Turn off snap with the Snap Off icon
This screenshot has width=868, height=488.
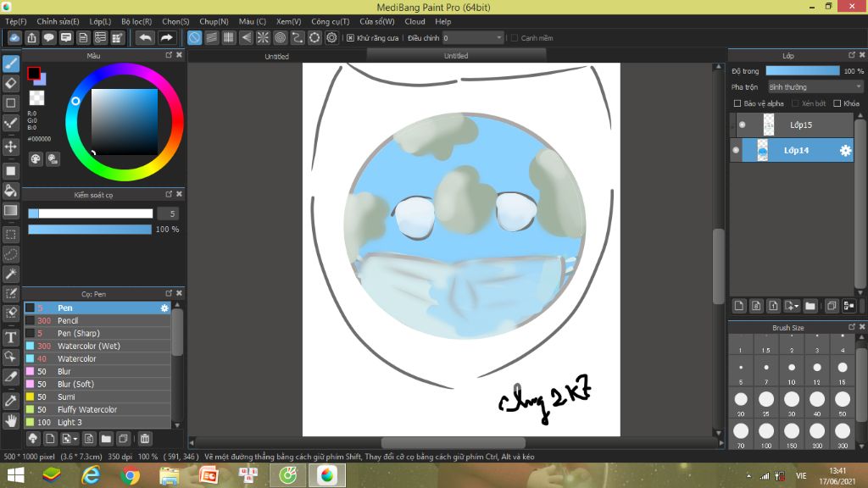click(194, 37)
